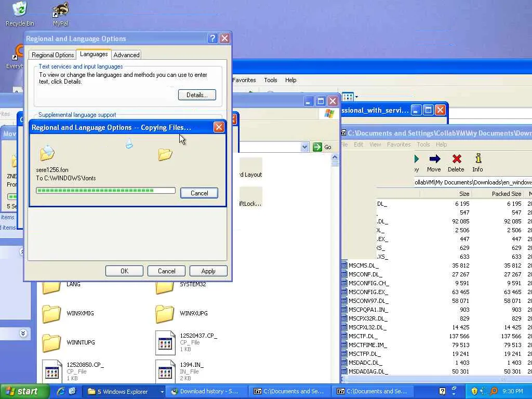The width and height of the screenshot is (532, 399).
Task: Click the MSCTF.DL_ file icon in 7-Zip
Action: coord(344,336)
